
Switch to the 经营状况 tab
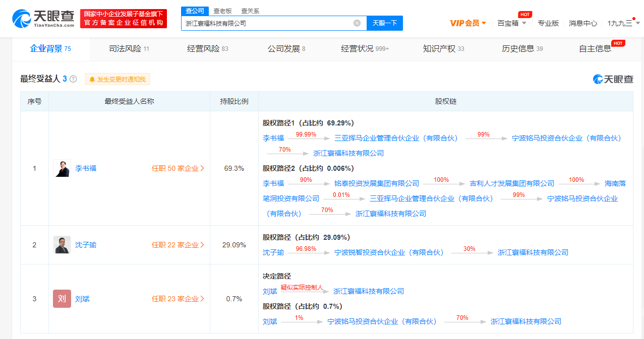(x=365, y=49)
